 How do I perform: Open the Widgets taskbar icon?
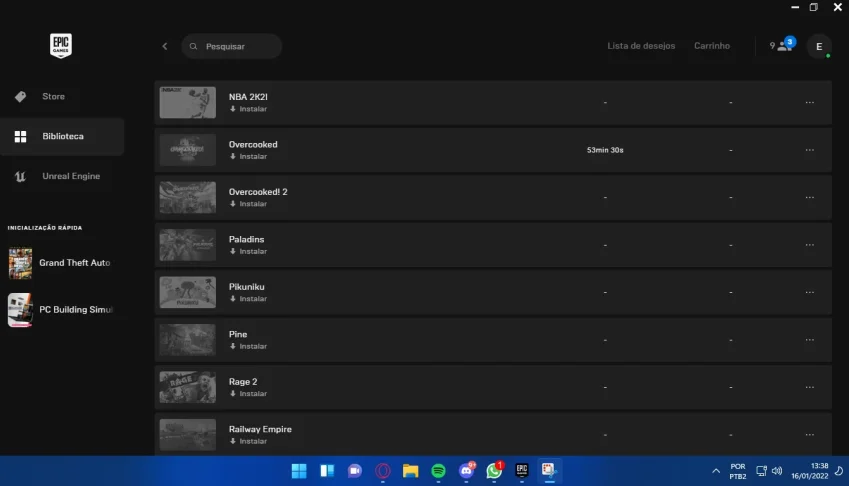pos(327,471)
